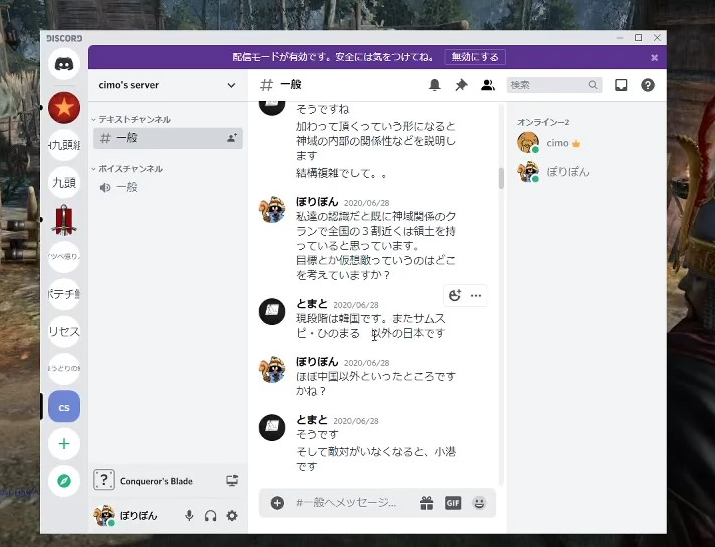
Task: Open the 九頭 server icon
Action: pyautogui.click(x=64, y=182)
